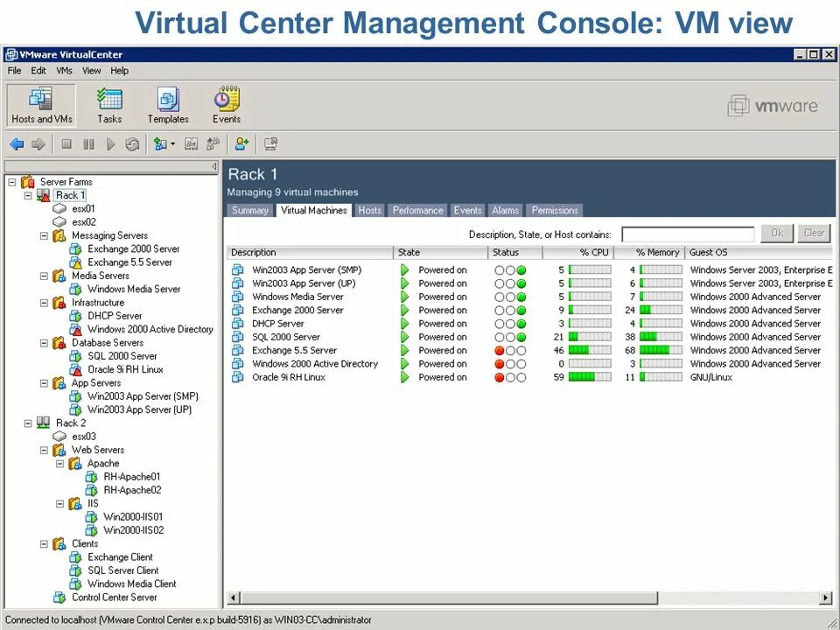The height and width of the screenshot is (630, 840).
Task: Collapse the Clients group
Action: [x=44, y=543]
